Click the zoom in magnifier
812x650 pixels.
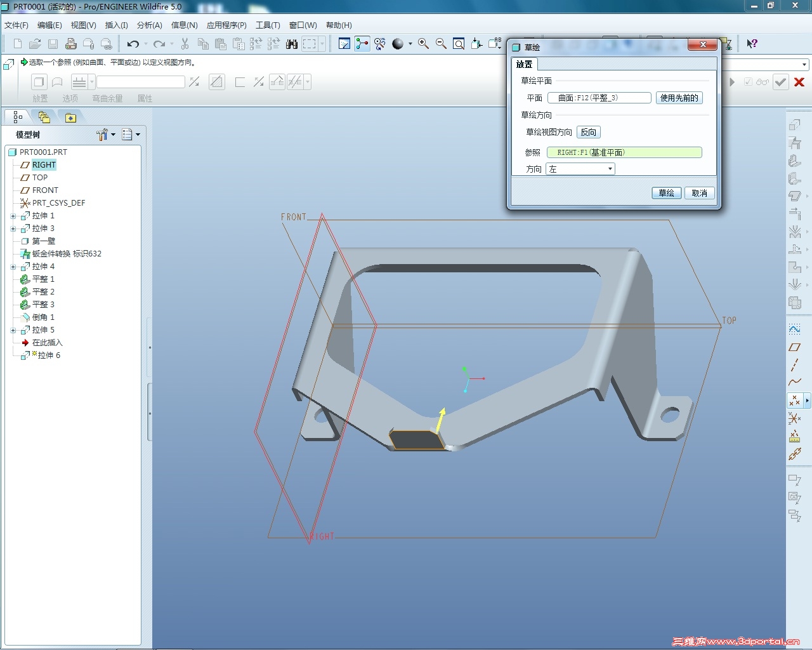point(423,44)
